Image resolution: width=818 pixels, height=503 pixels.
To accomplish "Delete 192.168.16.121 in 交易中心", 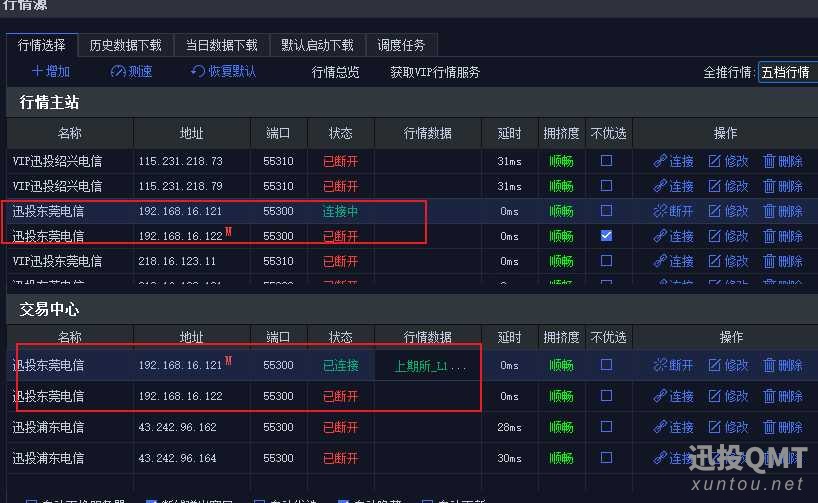I will pos(783,365).
